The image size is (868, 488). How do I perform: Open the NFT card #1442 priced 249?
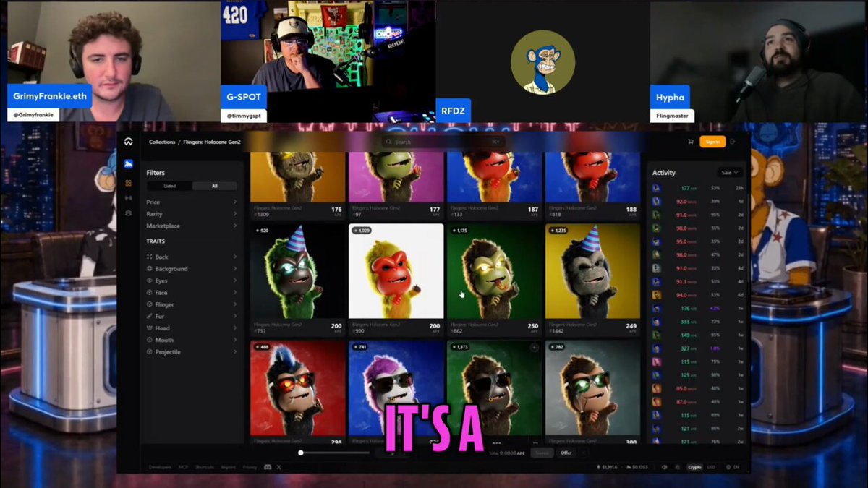(592, 281)
